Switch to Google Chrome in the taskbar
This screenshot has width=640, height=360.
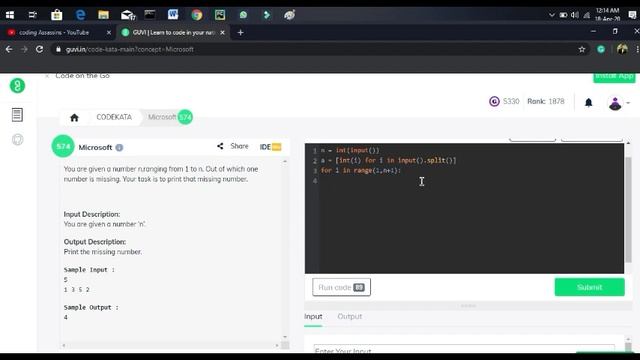(197, 15)
